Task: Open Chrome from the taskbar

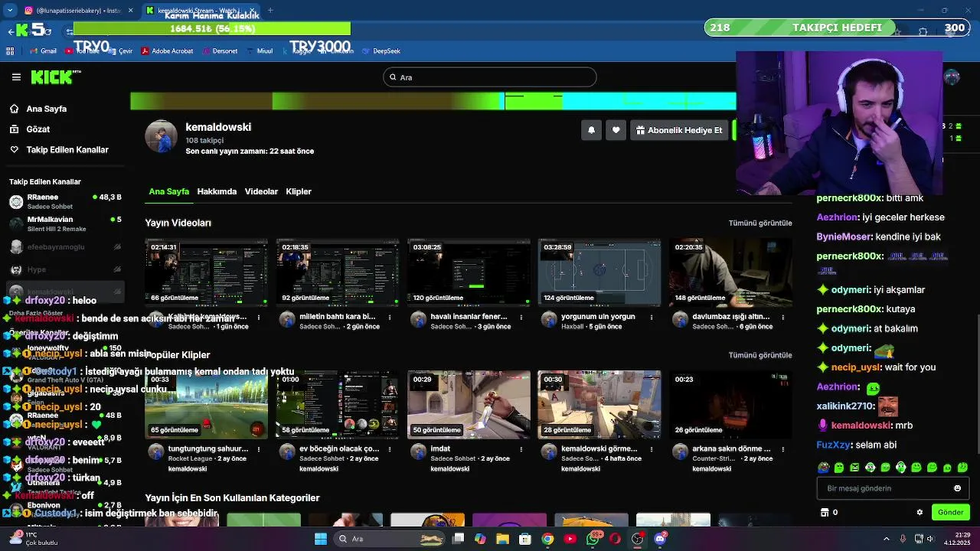Action: 547,539
